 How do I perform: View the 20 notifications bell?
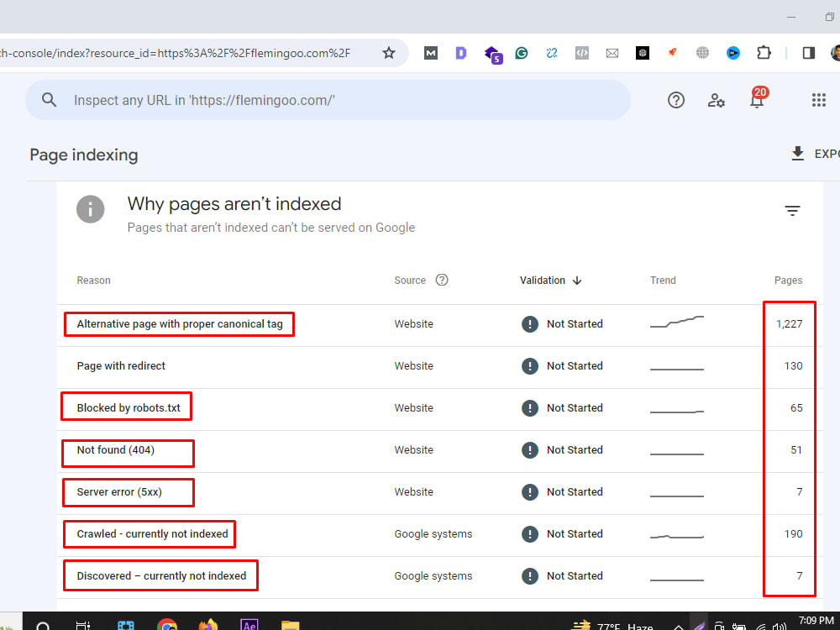pyautogui.click(x=758, y=98)
